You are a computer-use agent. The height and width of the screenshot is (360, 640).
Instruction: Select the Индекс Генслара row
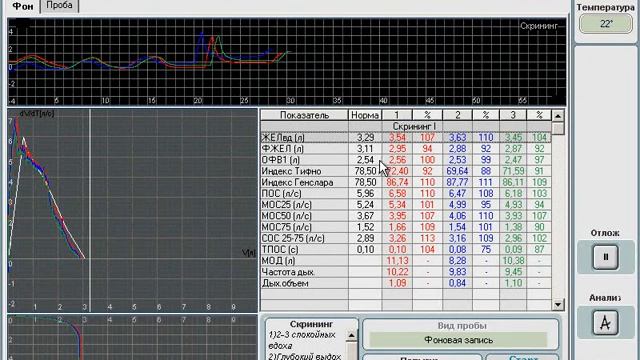pos(406,182)
